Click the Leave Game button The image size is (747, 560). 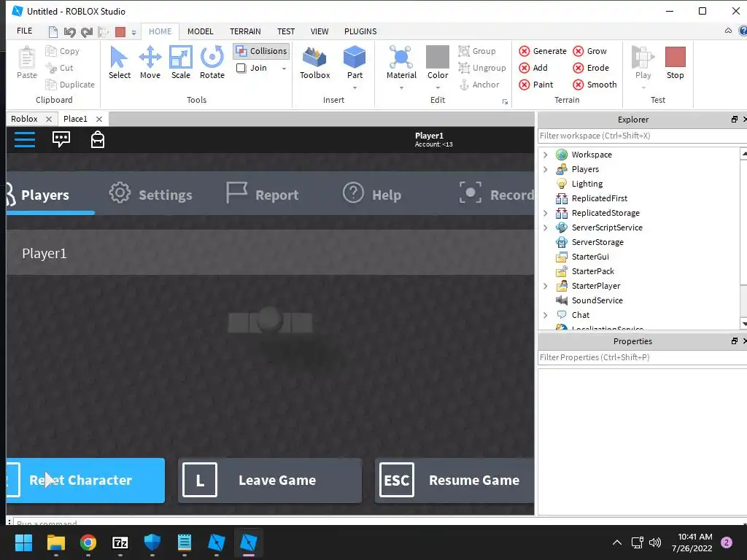tap(270, 481)
